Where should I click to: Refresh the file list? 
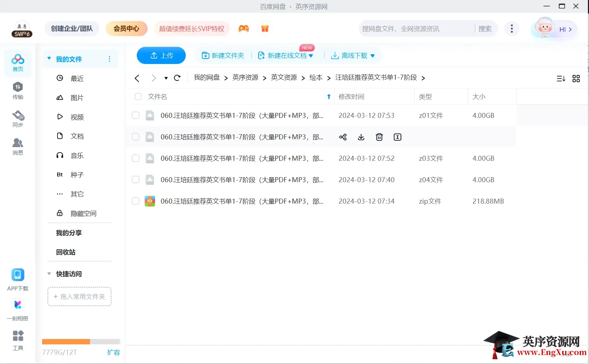pyautogui.click(x=177, y=78)
